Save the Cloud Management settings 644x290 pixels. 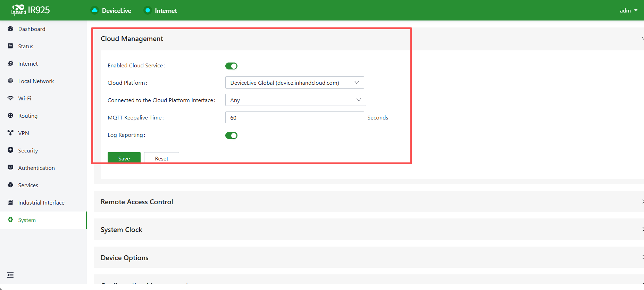[124, 158]
